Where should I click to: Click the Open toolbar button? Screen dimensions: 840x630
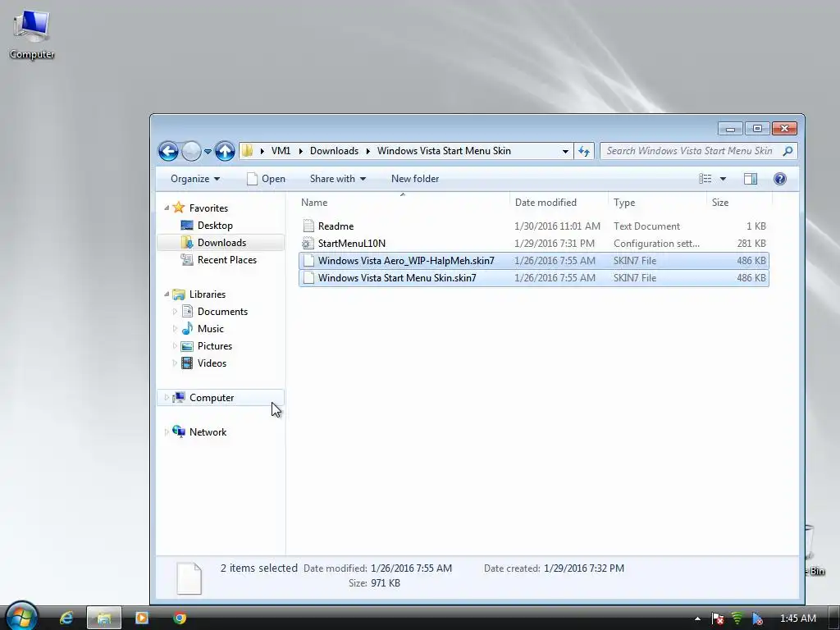pos(267,179)
